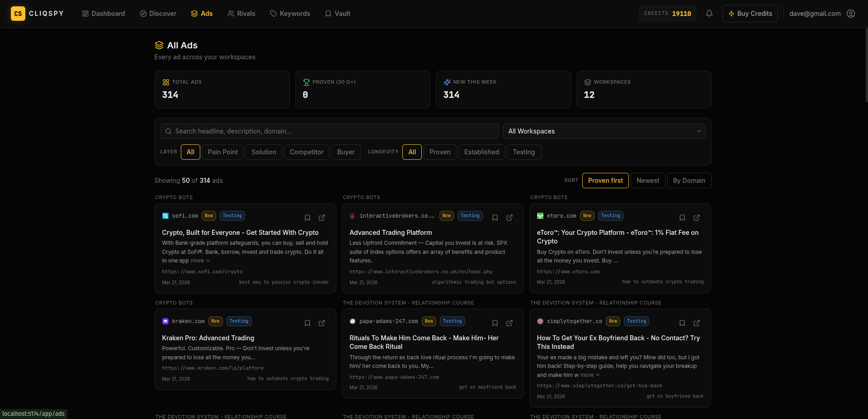Bookmark the kraken.com Advanced Trading ad
The image size is (868, 419).
point(307,323)
